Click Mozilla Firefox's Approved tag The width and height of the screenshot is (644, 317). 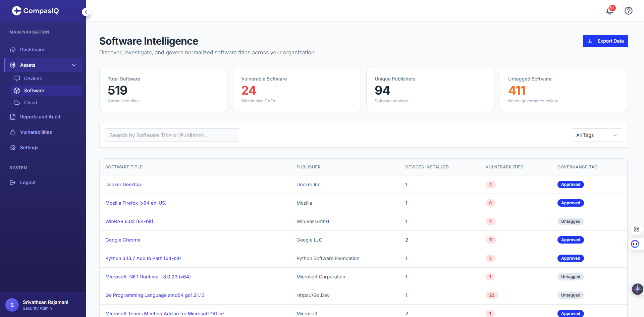571,203
